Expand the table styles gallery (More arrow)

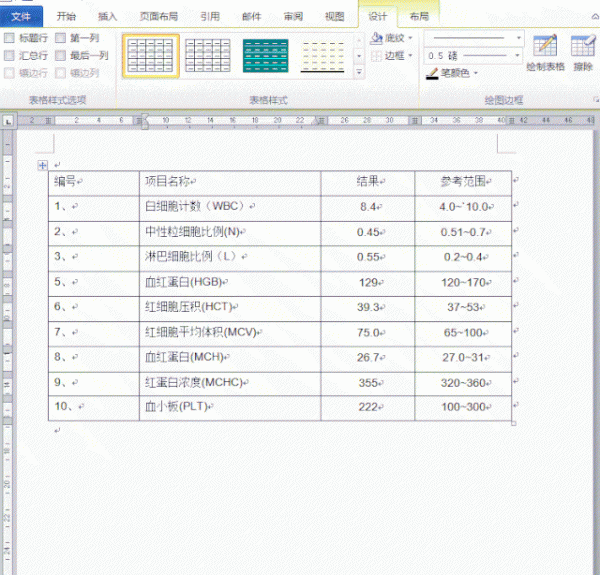[x=359, y=72]
